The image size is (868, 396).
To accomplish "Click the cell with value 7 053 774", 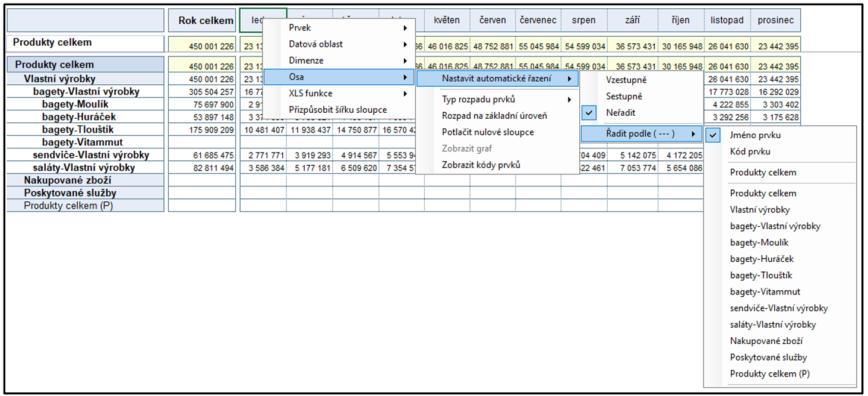I will tap(633, 168).
